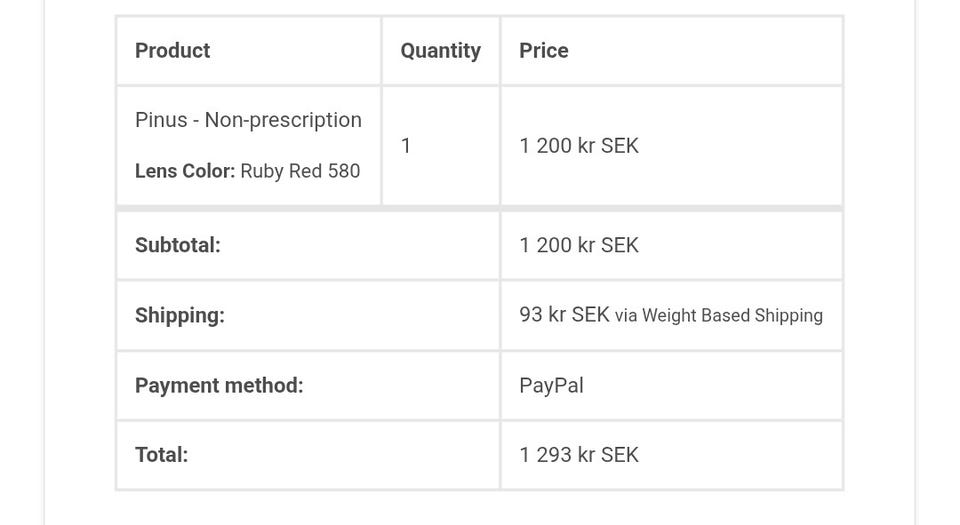Click the Subtotal label
The width and height of the screenshot is (960, 525).
click(x=177, y=245)
